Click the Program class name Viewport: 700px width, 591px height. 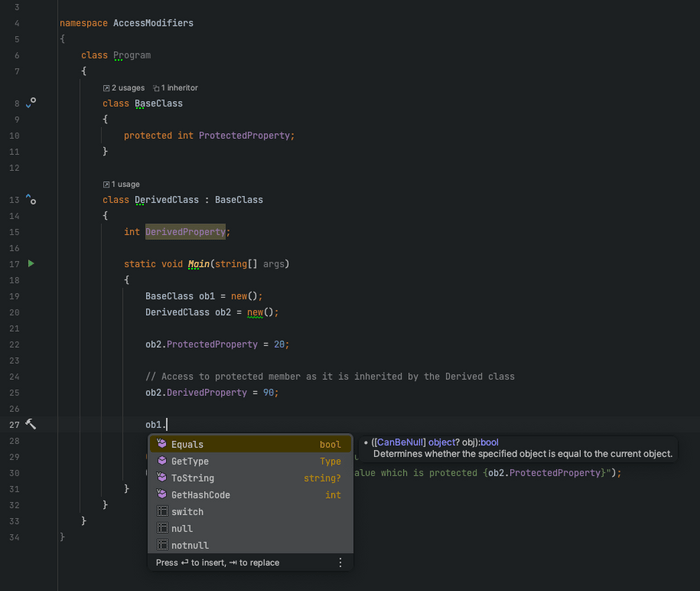click(x=132, y=55)
